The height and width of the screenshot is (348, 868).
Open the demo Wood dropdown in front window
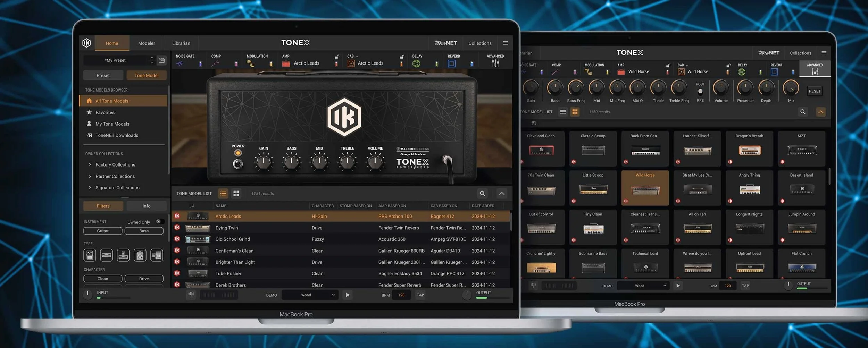tap(309, 295)
